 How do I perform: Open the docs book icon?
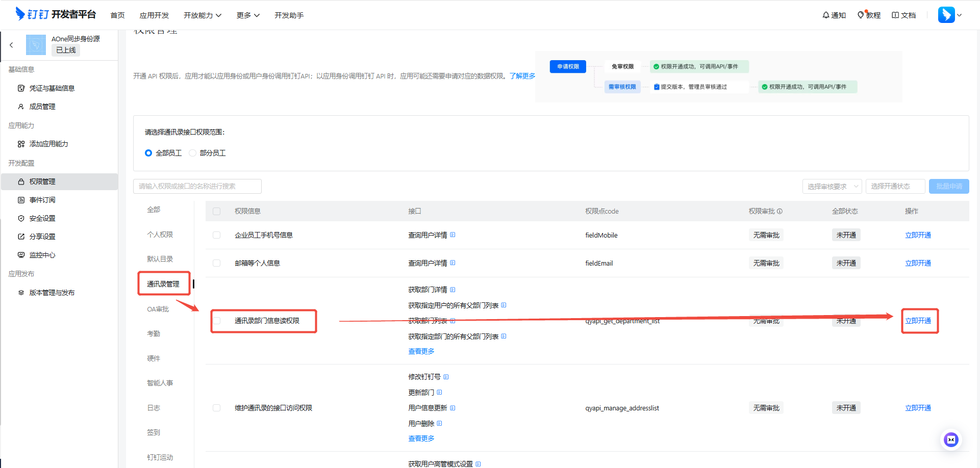[895, 15]
